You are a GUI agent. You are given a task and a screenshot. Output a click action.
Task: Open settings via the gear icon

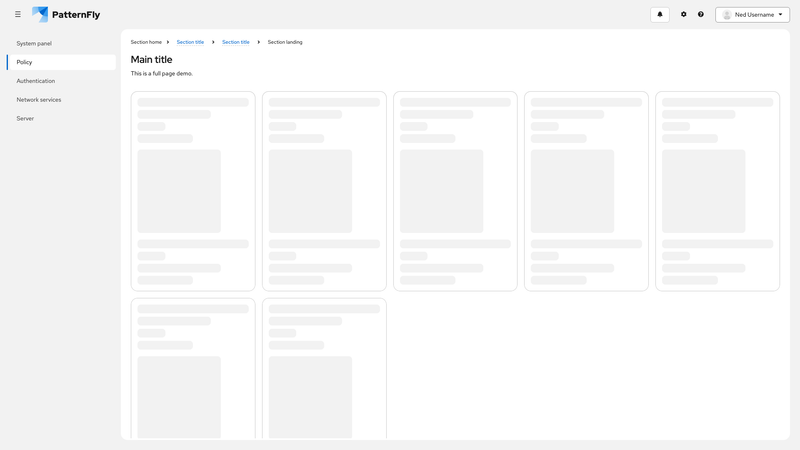pyautogui.click(x=684, y=15)
